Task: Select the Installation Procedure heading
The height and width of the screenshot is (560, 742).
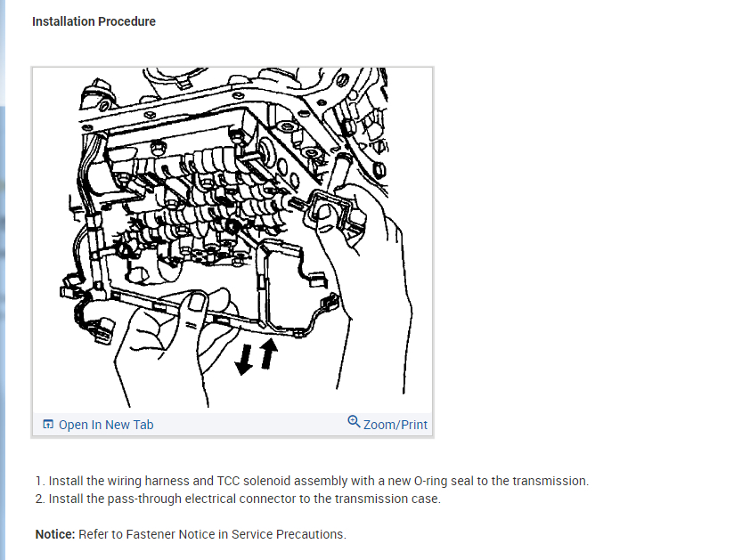Action: coord(94,21)
